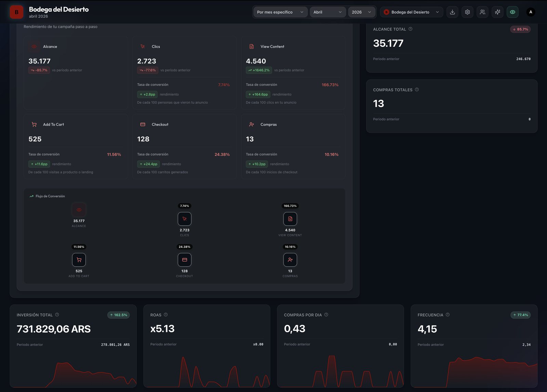Click the cursor icon in Clics card
This screenshot has height=392, width=547.
(x=143, y=46)
